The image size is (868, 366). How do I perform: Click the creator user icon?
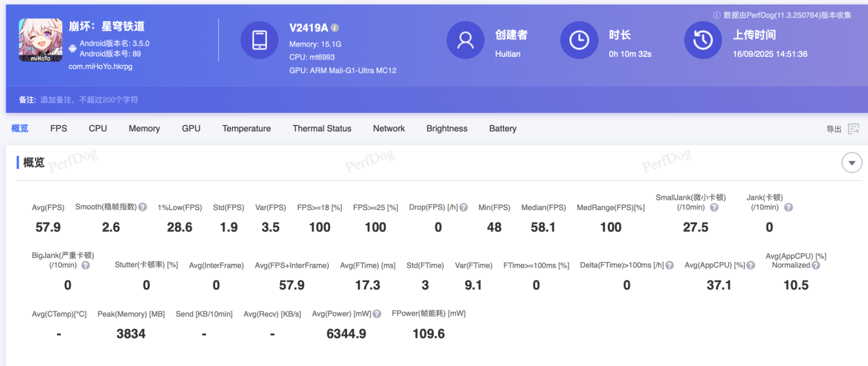click(465, 40)
